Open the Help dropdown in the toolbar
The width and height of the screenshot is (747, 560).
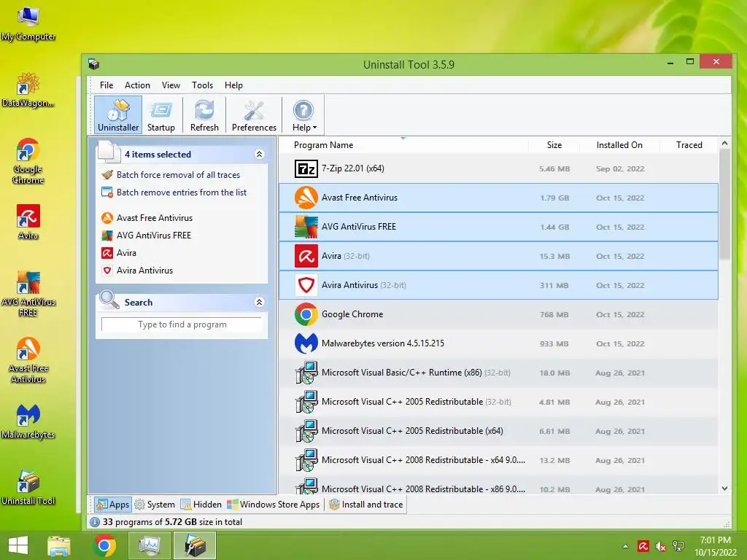pyautogui.click(x=304, y=114)
